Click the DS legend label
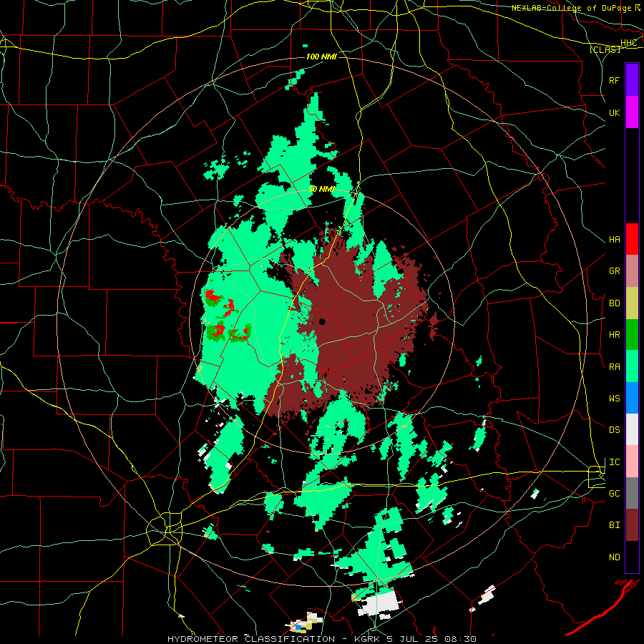The image size is (644, 644). (614, 430)
